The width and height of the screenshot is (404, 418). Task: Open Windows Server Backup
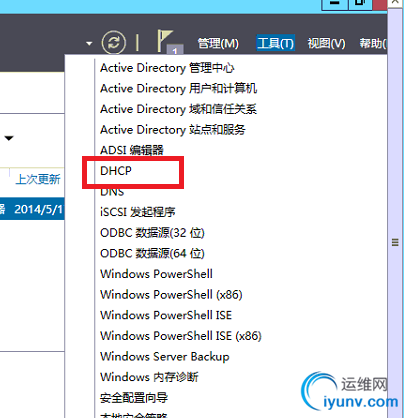pyautogui.click(x=165, y=357)
